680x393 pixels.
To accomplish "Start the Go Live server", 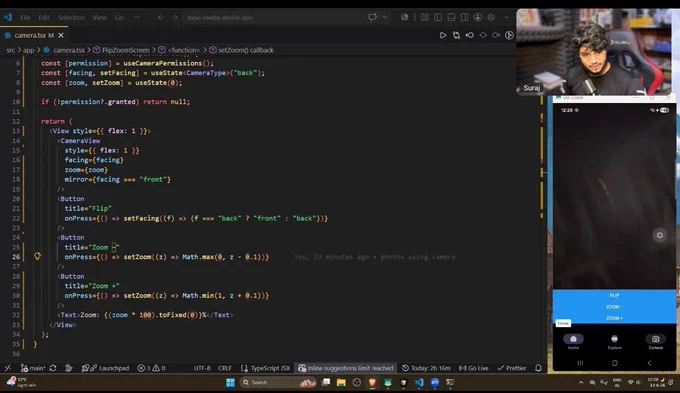I will pos(474,368).
